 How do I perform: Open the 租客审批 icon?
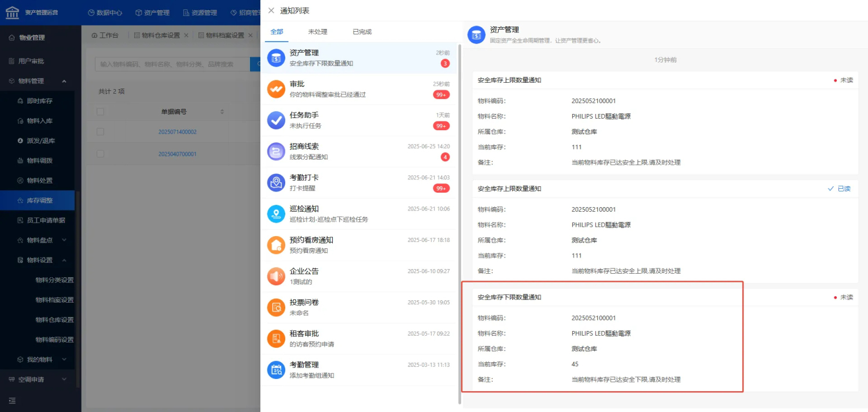[276, 339]
